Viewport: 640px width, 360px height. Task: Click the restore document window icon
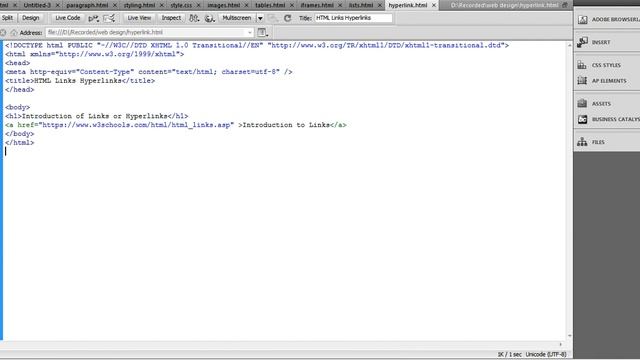pos(565,5)
